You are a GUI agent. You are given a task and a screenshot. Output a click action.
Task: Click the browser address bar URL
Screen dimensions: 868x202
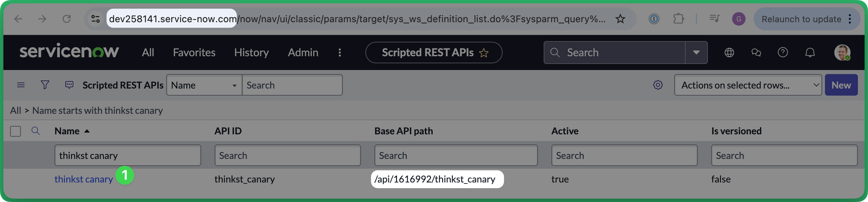point(357,19)
